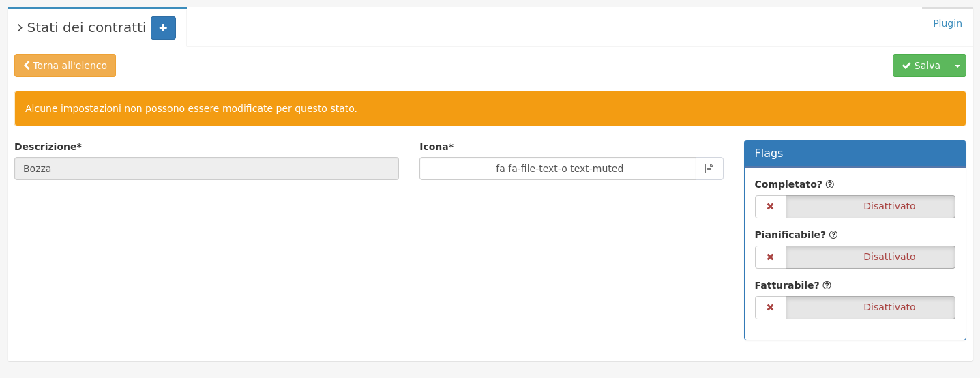
Task: Click help icon next to Completato?
Action: 830,184
